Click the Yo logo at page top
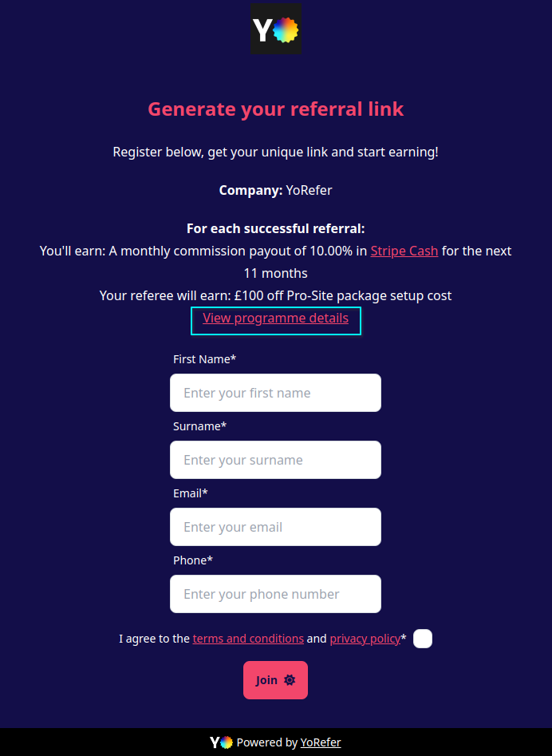Image resolution: width=552 pixels, height=756 pixels. [275, 30]
